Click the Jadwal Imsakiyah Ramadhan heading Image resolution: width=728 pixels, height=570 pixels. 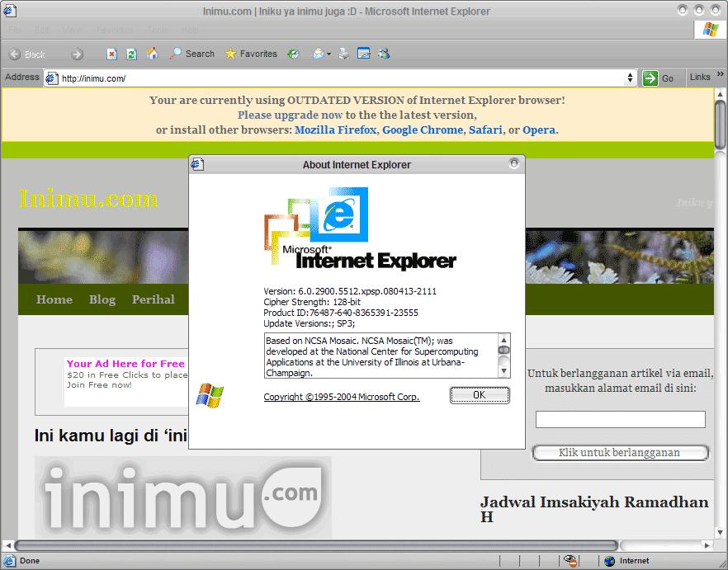pyautogui.click(x=595, y=509)
